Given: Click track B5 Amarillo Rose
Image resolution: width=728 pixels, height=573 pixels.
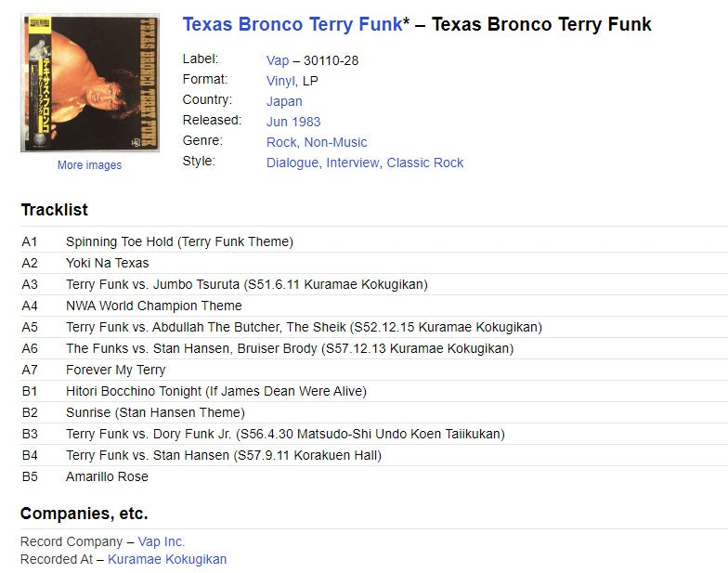Looking at the screenshot, I should click(x=107, y=476).
